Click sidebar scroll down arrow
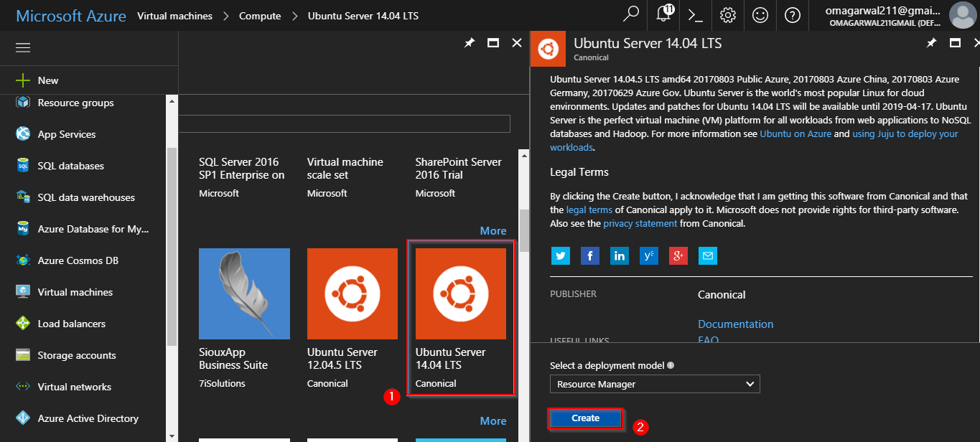The width and height of the screenshot is (980, 442). point(172,436)
